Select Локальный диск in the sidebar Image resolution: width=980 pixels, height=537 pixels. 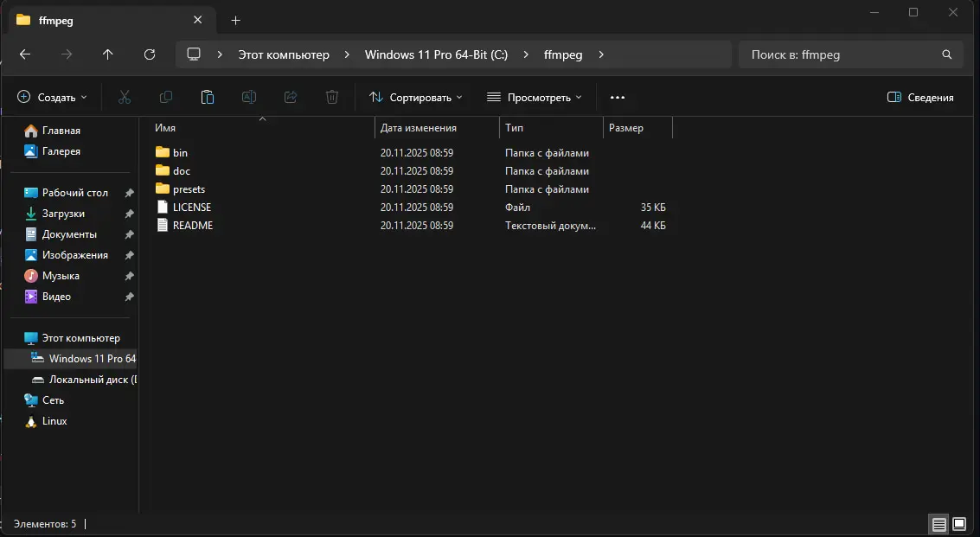click(x=93, y=380)
